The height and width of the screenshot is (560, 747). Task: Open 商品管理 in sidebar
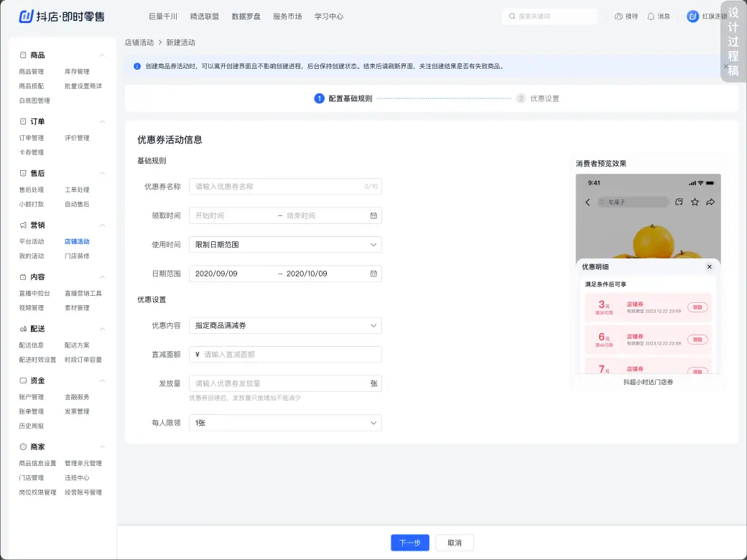[32, 71]
